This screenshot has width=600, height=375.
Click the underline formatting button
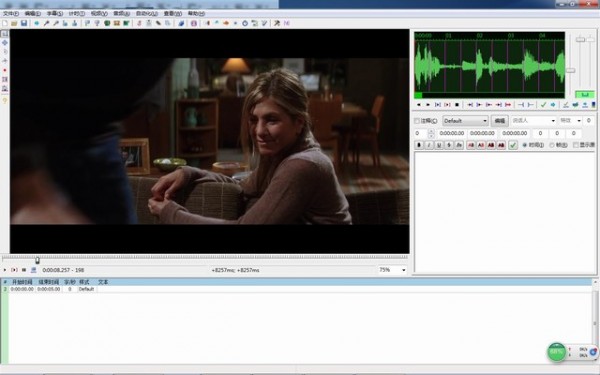[x=439, y=145]
